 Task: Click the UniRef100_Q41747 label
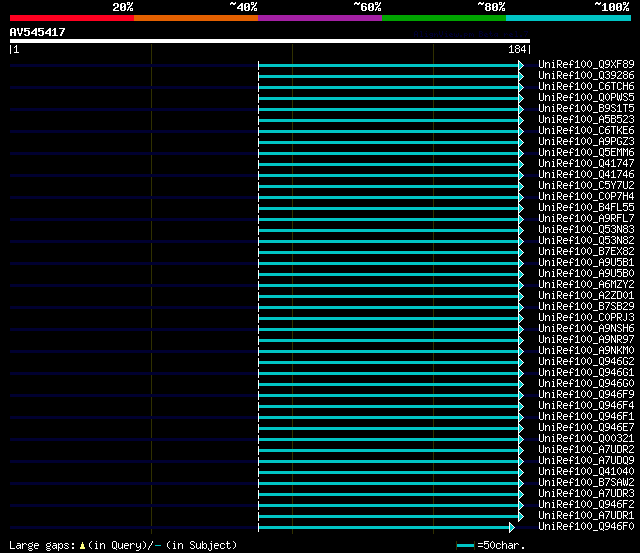586,164
